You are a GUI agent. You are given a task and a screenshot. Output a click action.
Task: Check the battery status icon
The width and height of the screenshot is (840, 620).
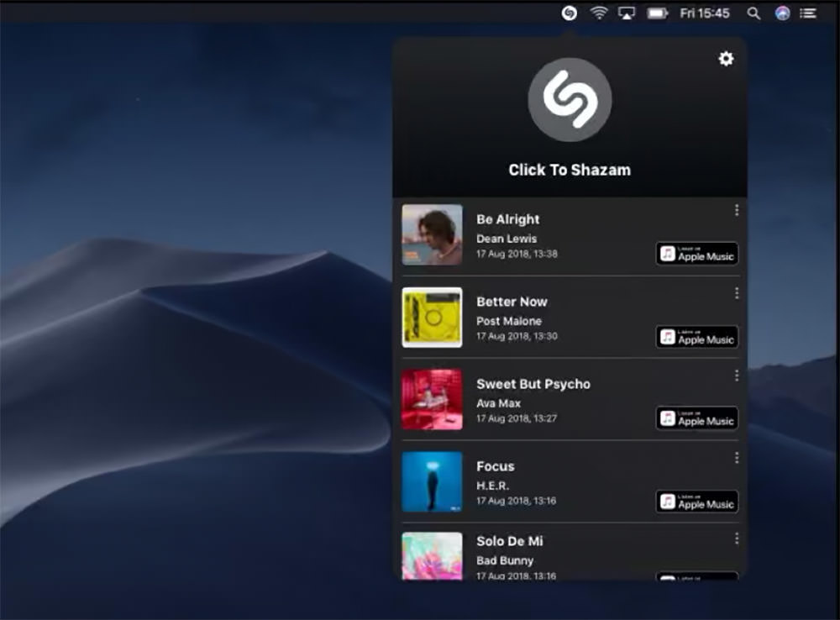click(x=658, y=13)
